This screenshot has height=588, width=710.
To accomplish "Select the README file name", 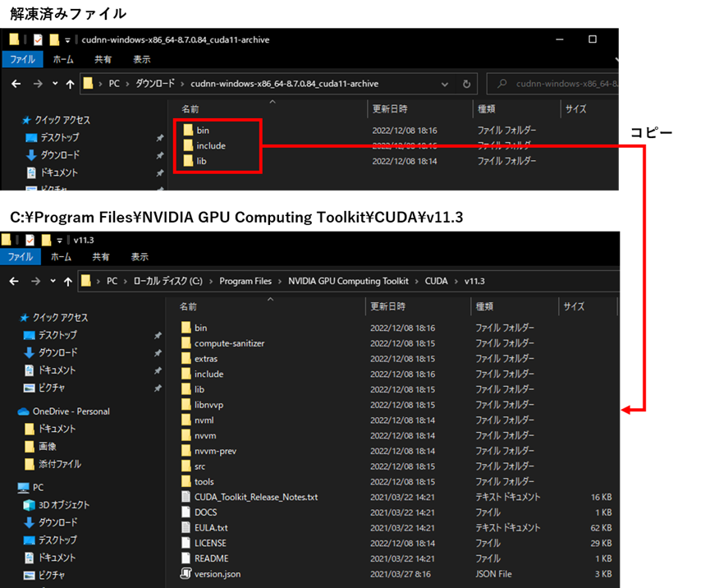I will click(x=212, y=558).
